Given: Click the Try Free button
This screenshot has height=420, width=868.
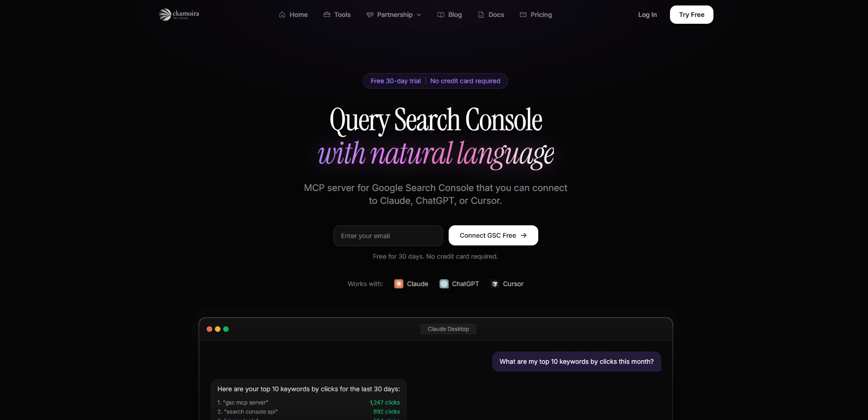Looking at the screenshot, I should (691, 15).
